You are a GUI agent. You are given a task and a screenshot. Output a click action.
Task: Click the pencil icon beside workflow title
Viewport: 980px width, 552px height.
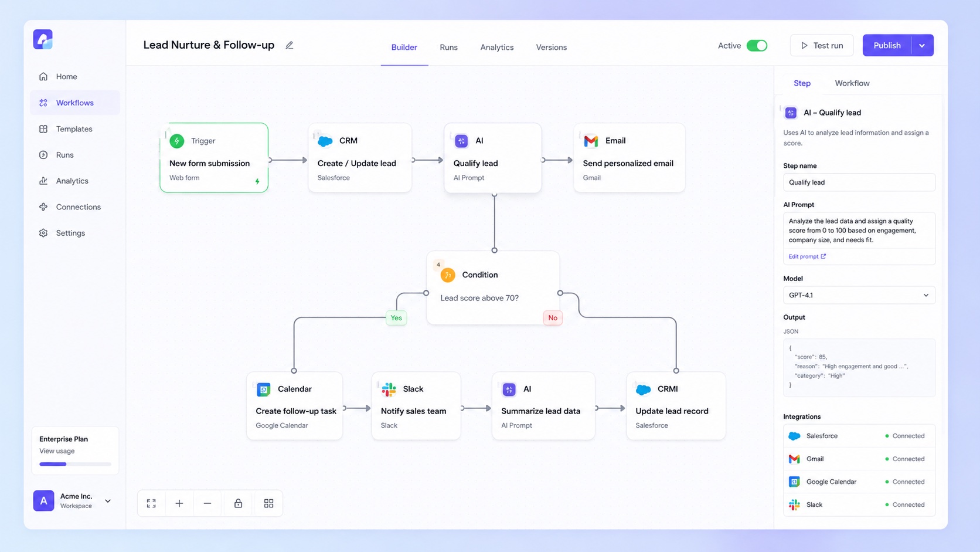pyautogui.click(x=289, y=45)
